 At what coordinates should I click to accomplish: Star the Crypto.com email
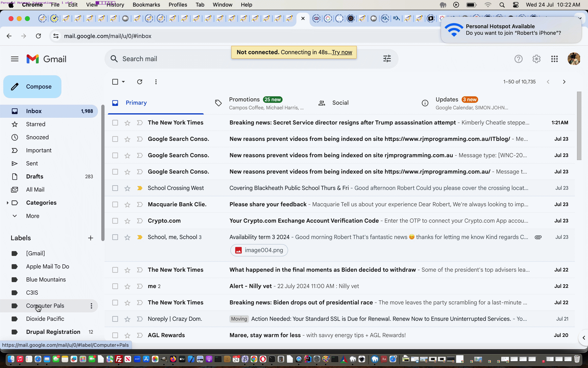[127, 221]
